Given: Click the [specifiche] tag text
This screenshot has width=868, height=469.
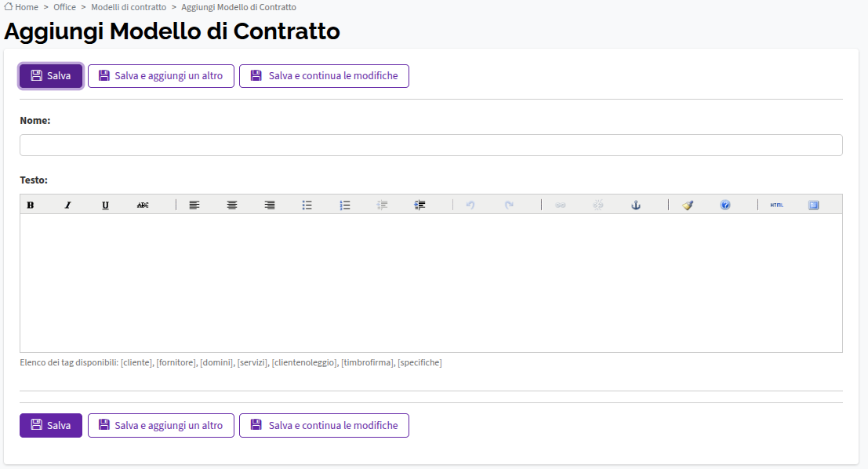Looking at the screenshot, I should [x=419, y=362].
